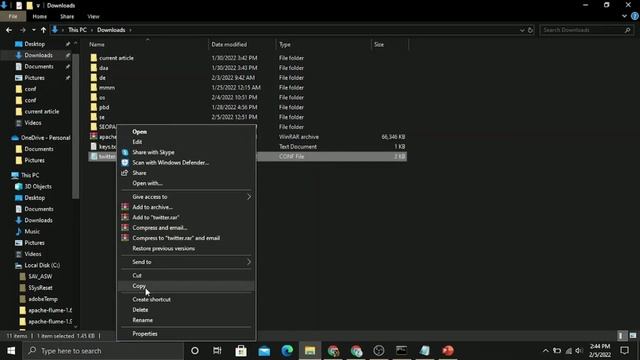Open Task View icon

[217, 351]
